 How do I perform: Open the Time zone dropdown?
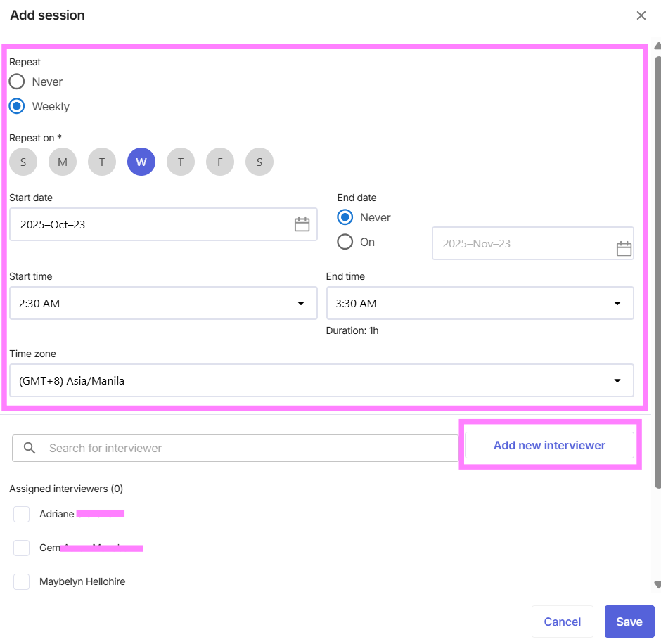click(x=321, y=380)
